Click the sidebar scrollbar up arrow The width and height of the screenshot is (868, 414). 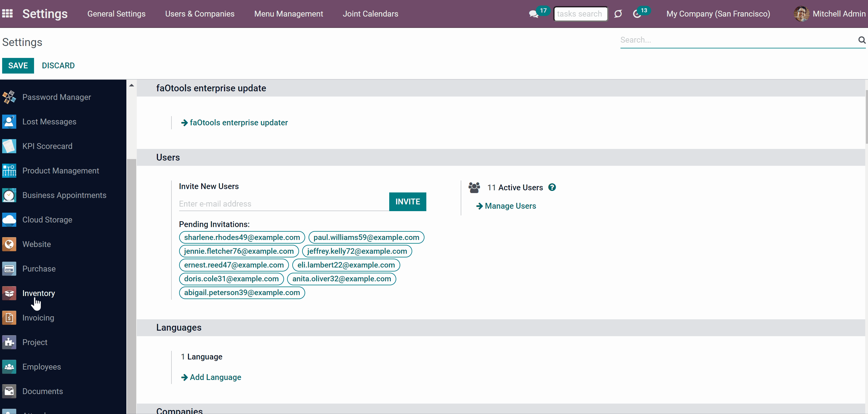(x=131, y=85)
